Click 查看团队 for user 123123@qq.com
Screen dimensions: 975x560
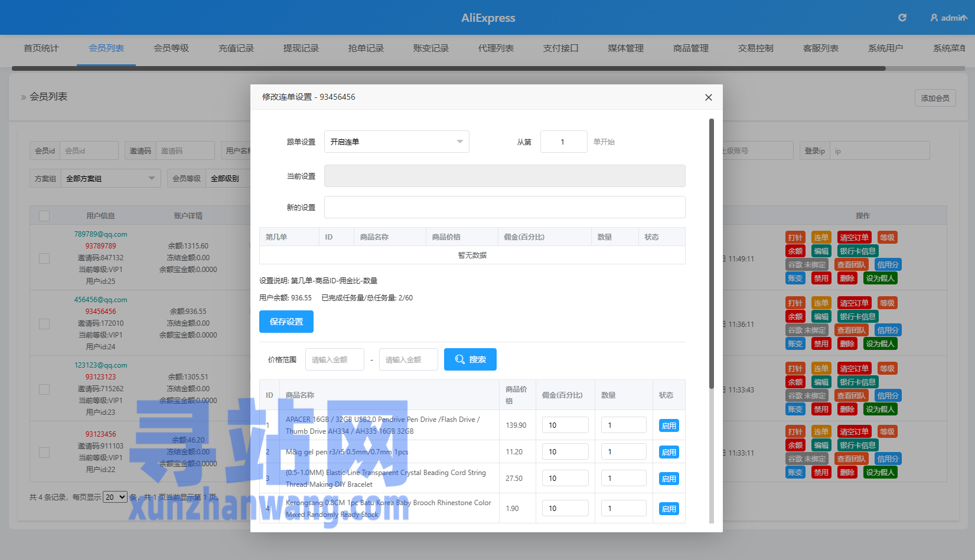851,395
